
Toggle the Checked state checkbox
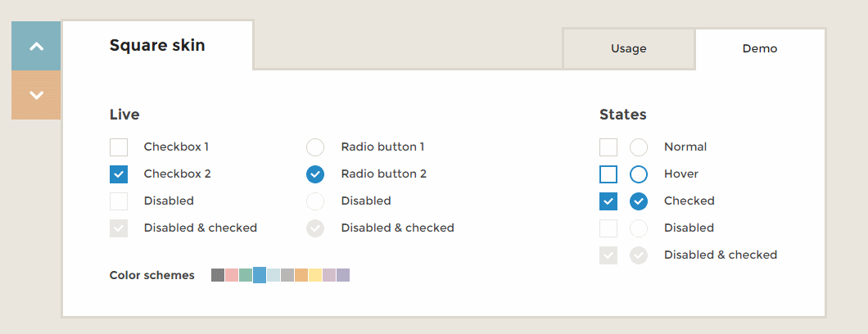click(608, 201)
